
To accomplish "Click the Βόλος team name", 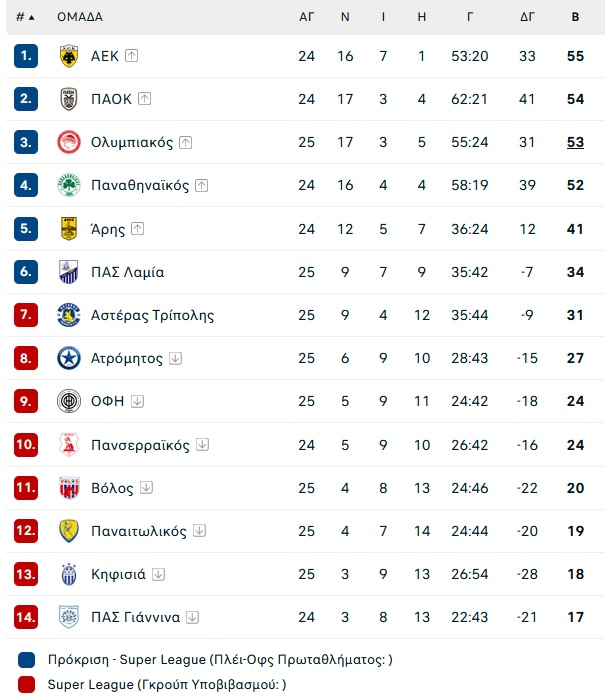I will click(x=112, y=488).
